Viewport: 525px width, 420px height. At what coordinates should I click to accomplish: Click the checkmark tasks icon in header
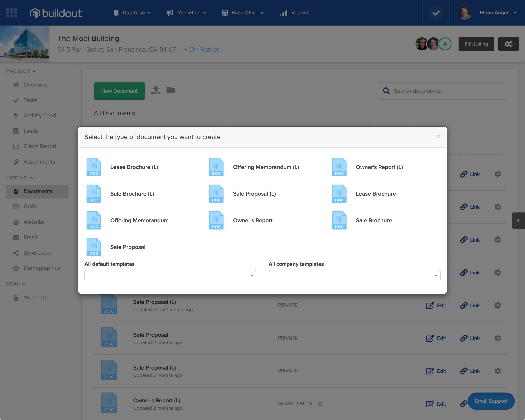point(436,13)
